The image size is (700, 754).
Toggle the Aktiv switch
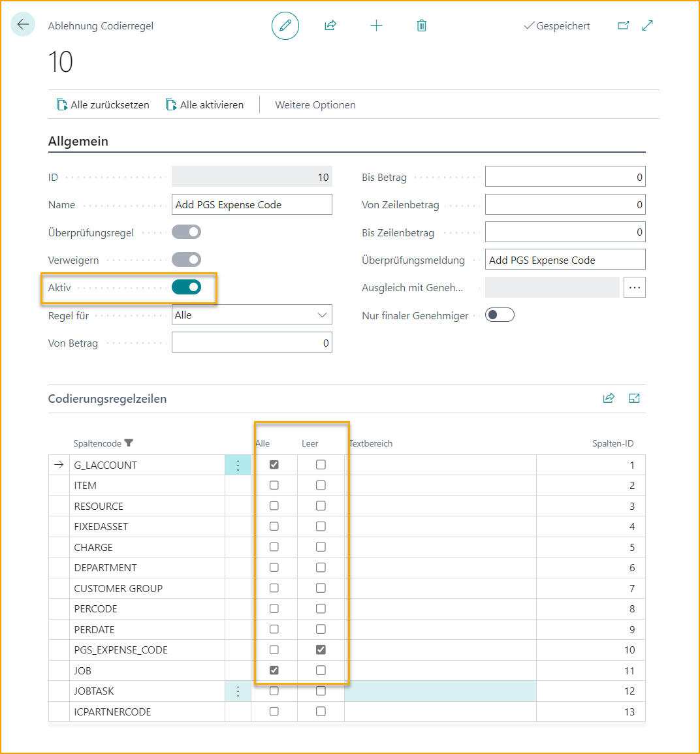[x=187, y=287]
